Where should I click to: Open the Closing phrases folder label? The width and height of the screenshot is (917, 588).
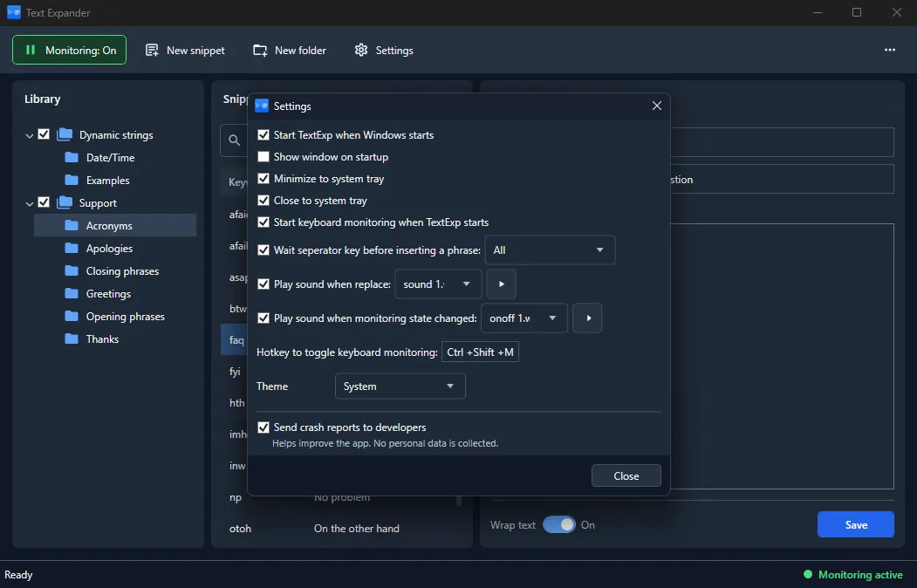[x=122, y=271]
